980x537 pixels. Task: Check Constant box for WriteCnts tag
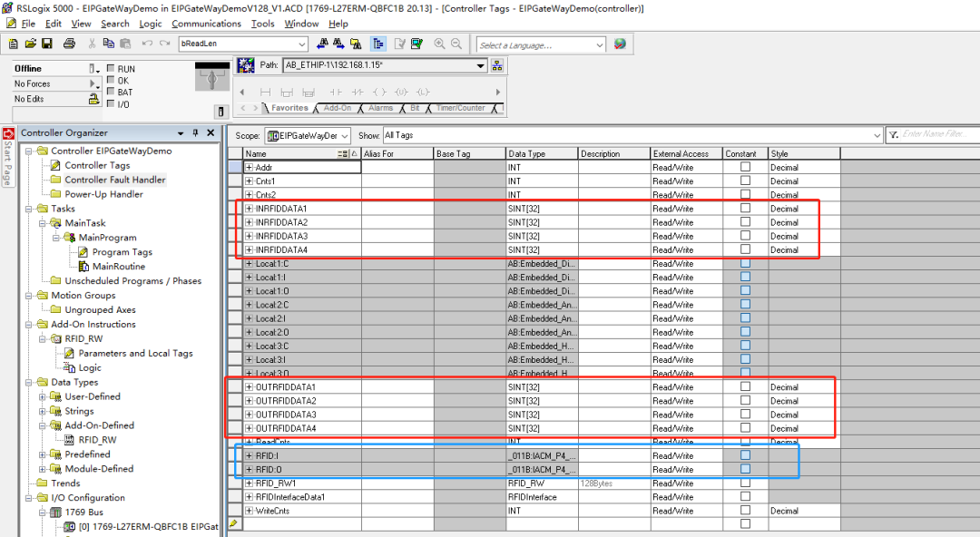pos(745,511)
